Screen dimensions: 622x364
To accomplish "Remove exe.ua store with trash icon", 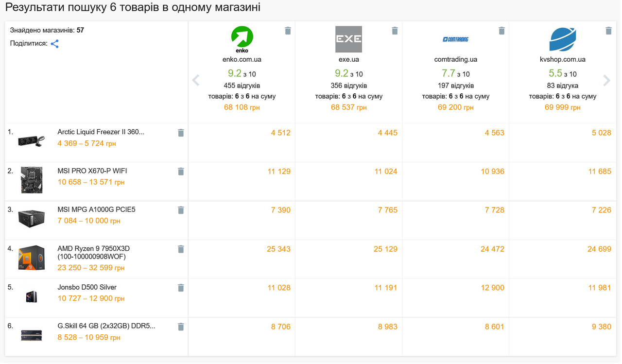I will pos(395,31).
